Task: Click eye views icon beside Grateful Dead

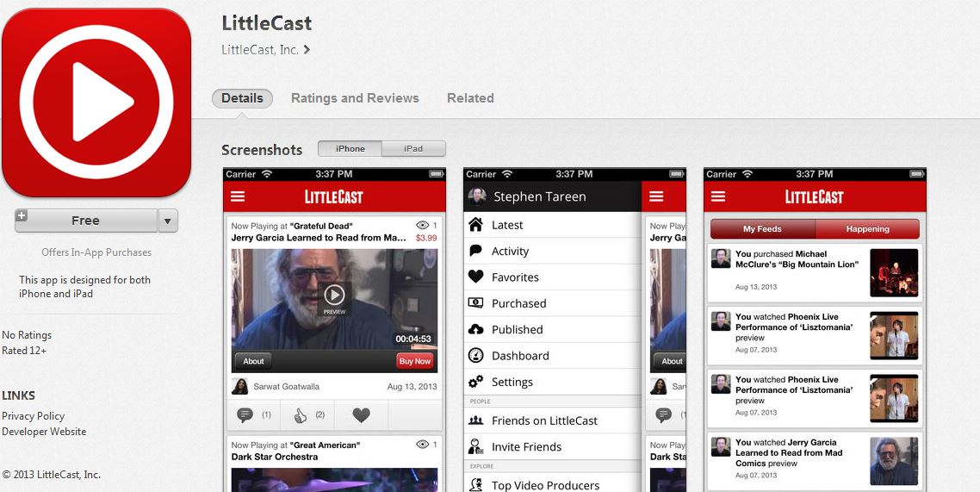Action: pos(422,225)
